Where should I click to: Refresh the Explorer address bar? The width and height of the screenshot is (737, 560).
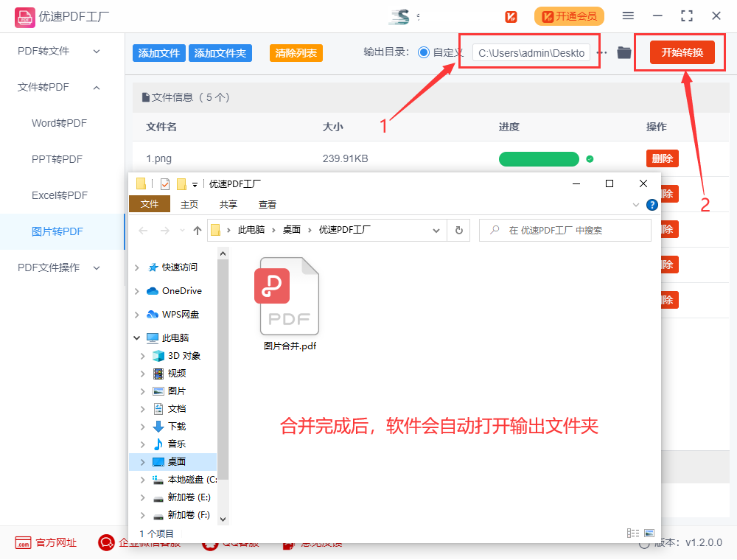click(x=458, y=230)
